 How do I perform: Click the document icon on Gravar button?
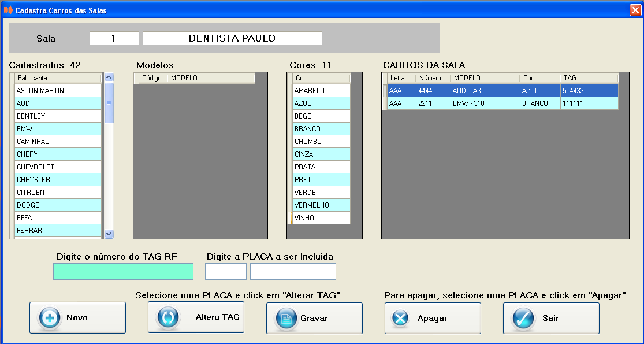pyautogui.click(x=286, y=318)
